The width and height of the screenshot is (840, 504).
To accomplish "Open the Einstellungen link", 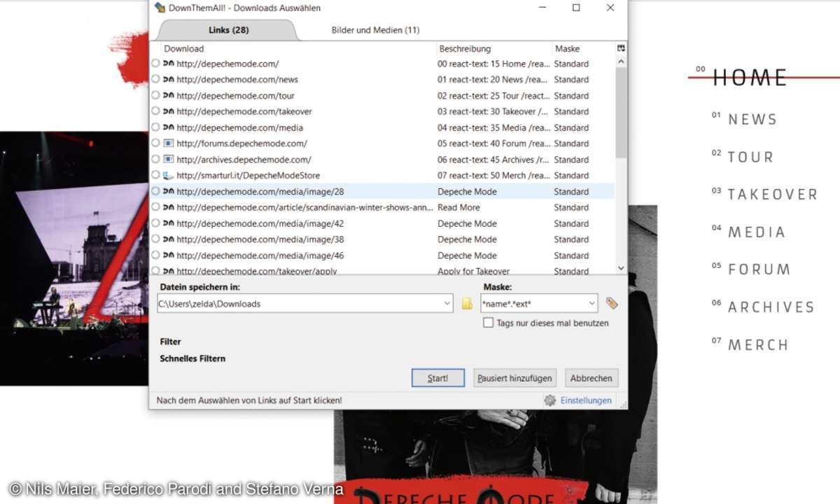I will tap(586, 400).
